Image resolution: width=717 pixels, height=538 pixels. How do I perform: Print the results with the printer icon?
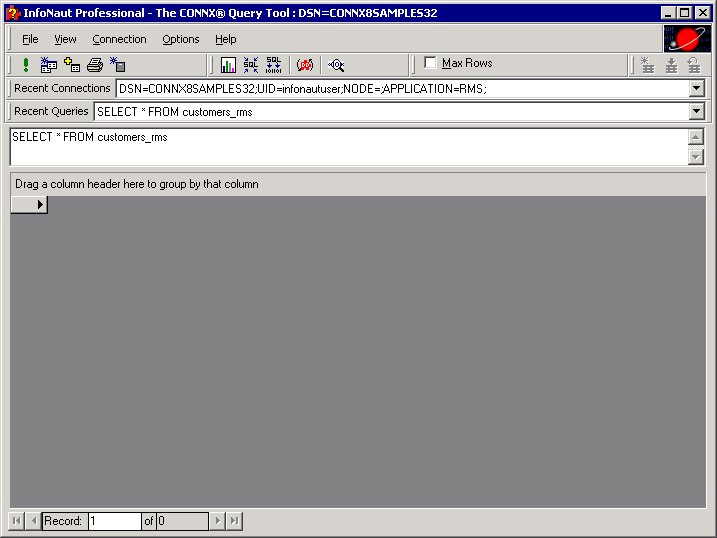[95, 65]
